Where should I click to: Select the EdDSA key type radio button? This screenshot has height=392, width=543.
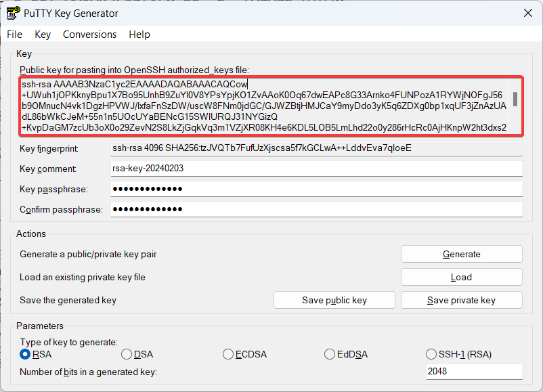pos(329,354)
